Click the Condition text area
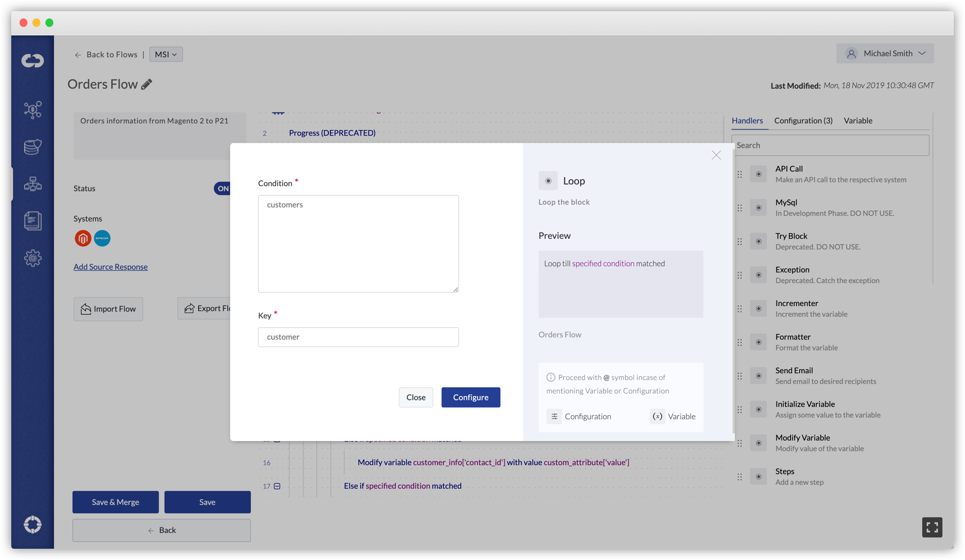Screen dimensions: 965x560 click(x=359, y=244)
